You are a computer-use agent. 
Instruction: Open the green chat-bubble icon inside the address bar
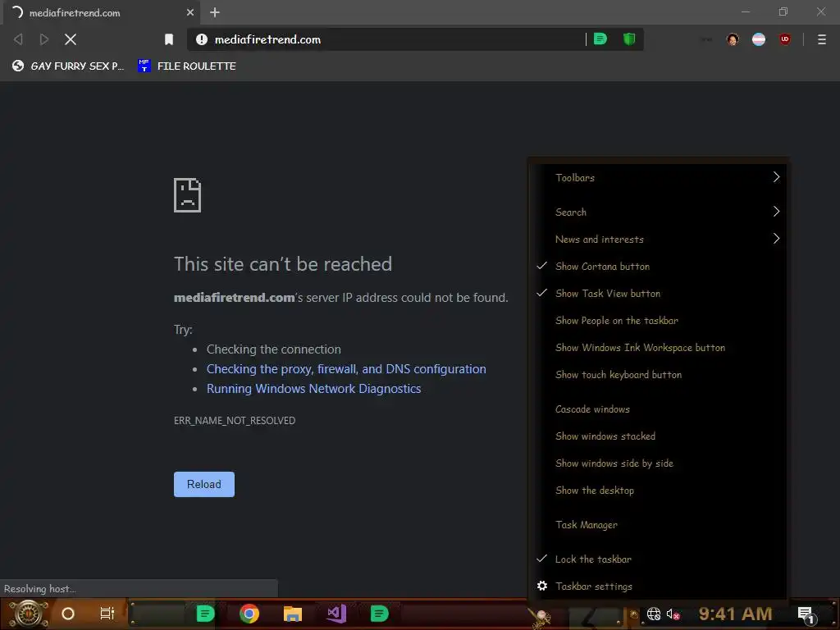[x=600, y=39]
